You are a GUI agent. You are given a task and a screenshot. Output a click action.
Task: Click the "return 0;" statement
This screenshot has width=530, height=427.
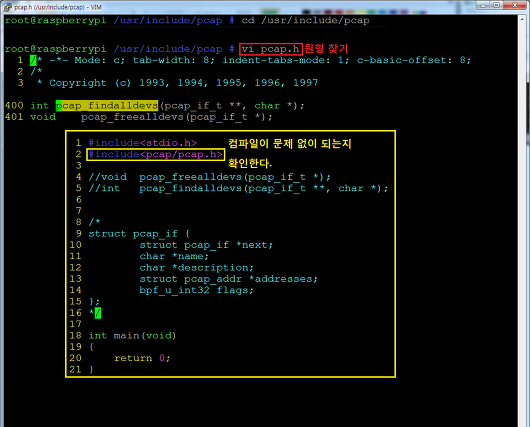click(x=142, y=358)
